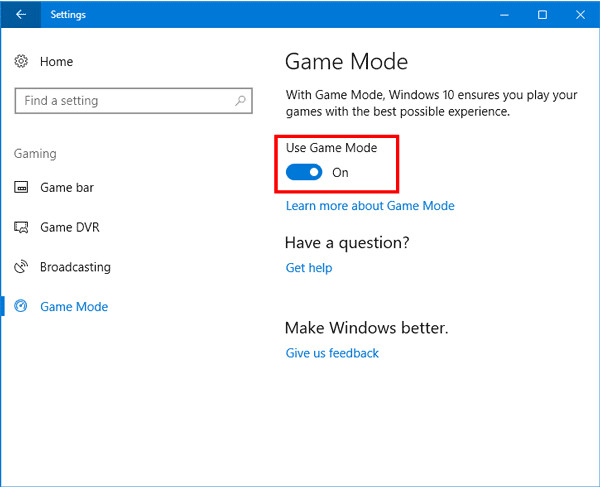Screen dimensions: 602x488
Task: Open the Give us feedback link
Action: [332, 353]
